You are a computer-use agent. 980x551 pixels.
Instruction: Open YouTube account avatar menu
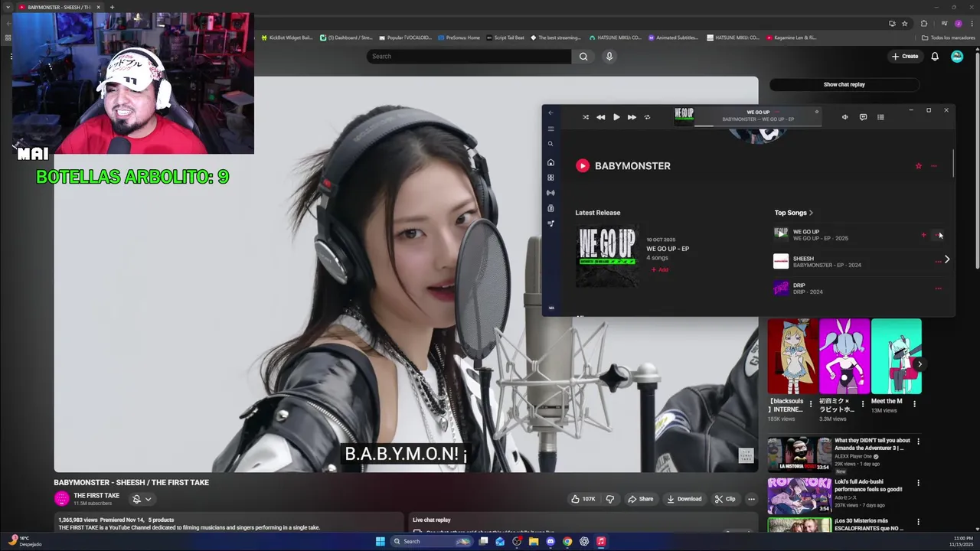tap(957, 56)
